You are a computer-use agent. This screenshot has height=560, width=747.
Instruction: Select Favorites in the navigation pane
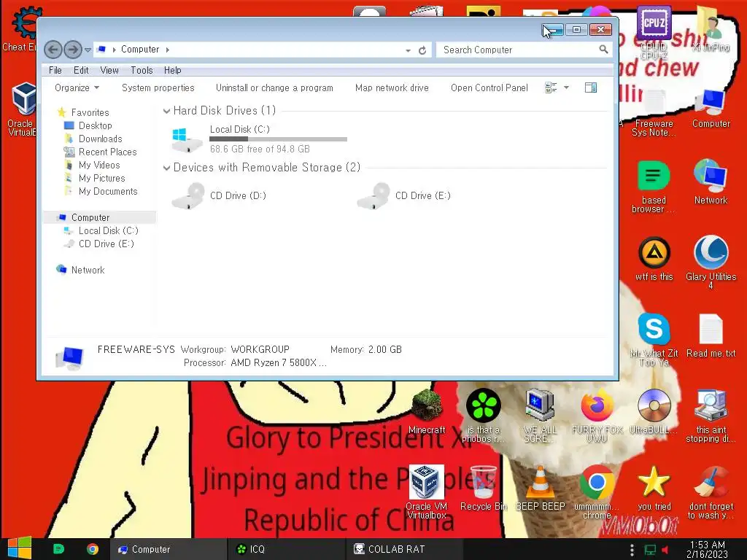point(90,112)
